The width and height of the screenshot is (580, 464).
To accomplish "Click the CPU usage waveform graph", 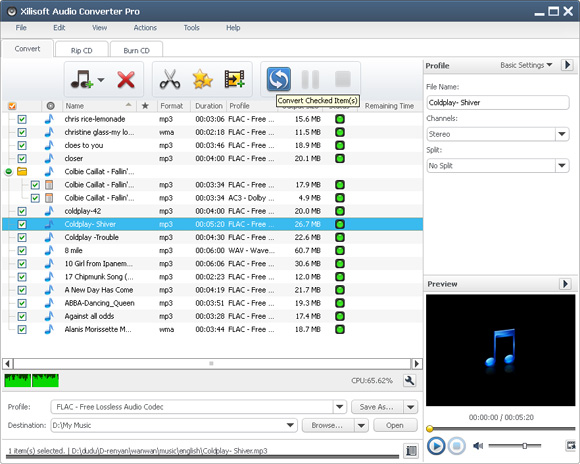I will click(x=31, y=380).
